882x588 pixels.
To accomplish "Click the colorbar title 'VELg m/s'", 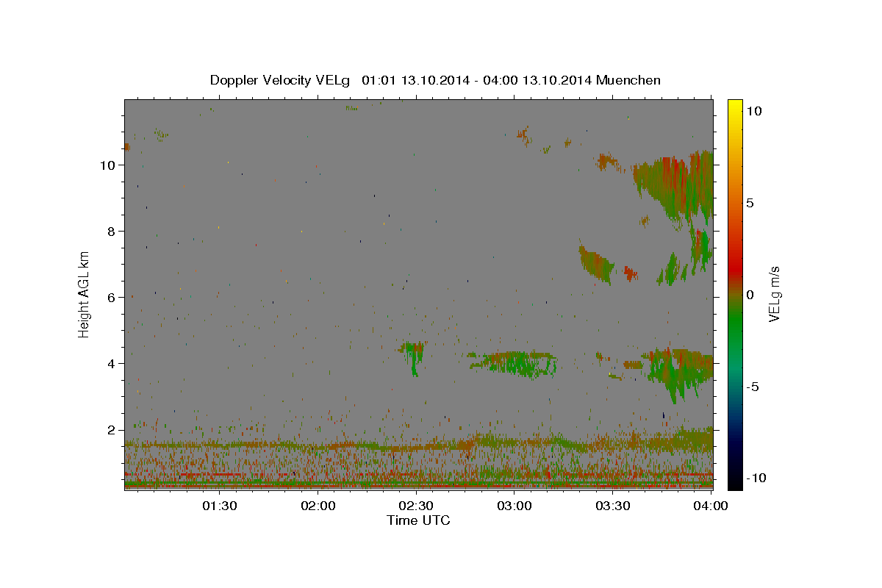I will 774,294.
